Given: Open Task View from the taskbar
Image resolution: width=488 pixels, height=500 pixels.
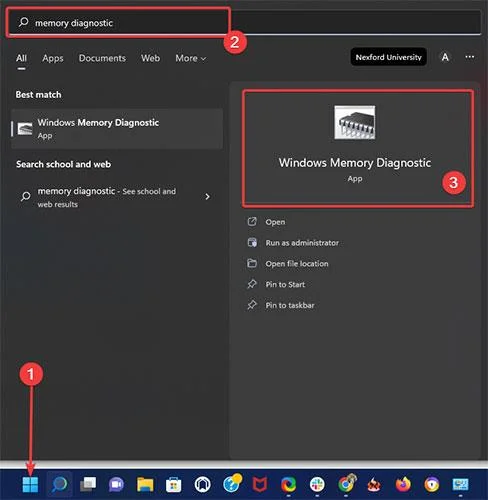Looking at the screenshot, I should pos(88,484).
